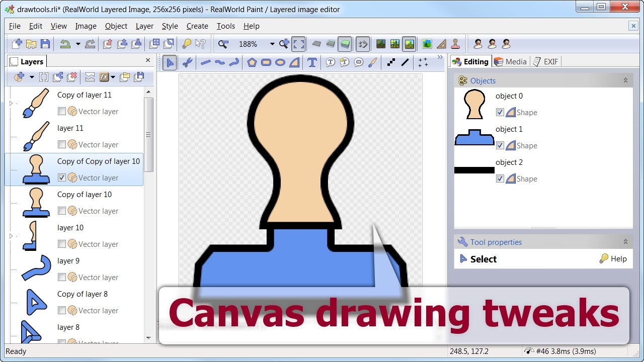Image resolution: width=644 pixels, height=362 pixels.
Task: Collapse the Objects panel
Action: [625, 80]
